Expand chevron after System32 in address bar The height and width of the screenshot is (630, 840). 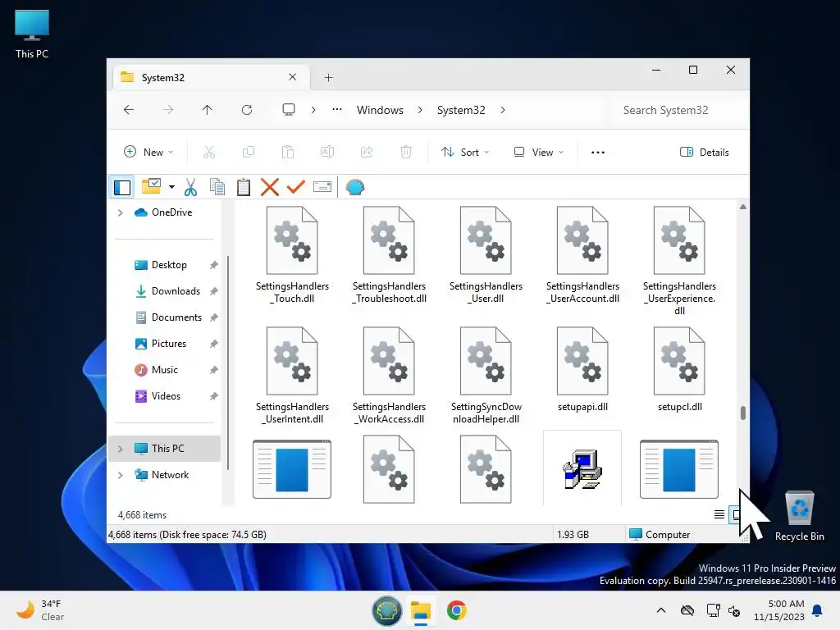tap(503, 110)
